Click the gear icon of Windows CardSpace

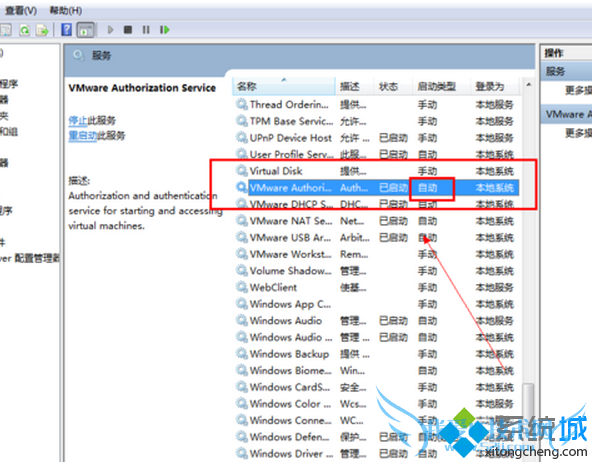tap(242, 386)
